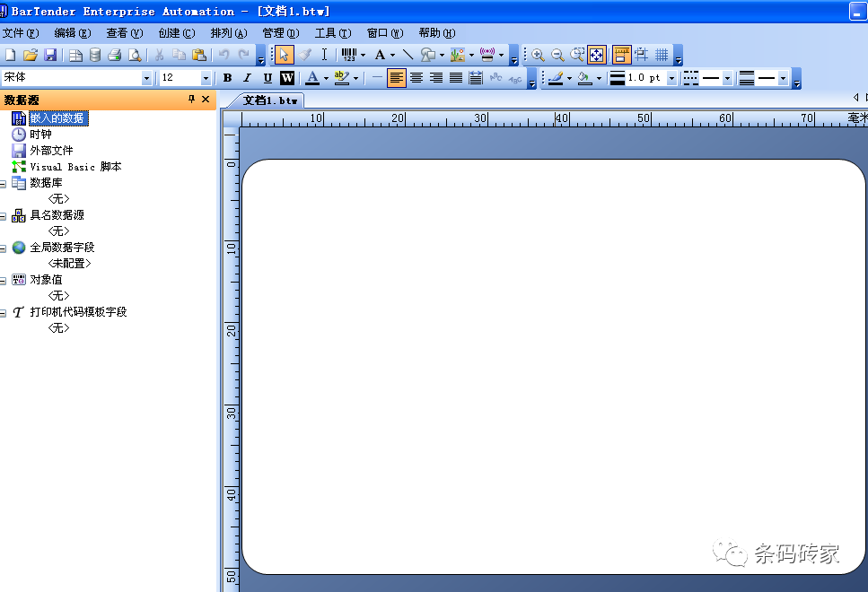This screenshot has width=868, height=592.
Task: Open the font size dropdown showing 12
Action: 206,78
